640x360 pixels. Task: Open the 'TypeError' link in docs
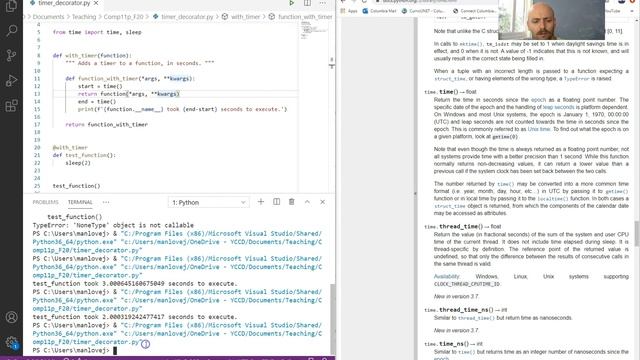click(576, 79)
